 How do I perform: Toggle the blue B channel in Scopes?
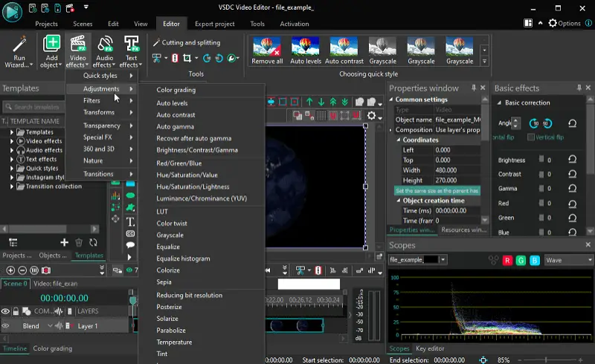point(535,260)
